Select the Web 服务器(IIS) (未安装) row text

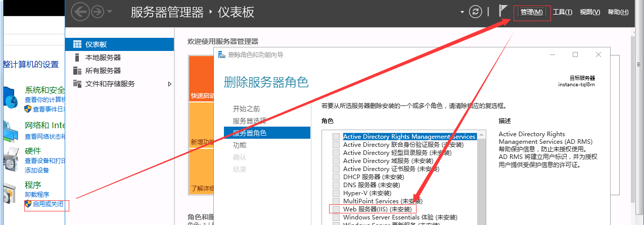coord(378,209)
